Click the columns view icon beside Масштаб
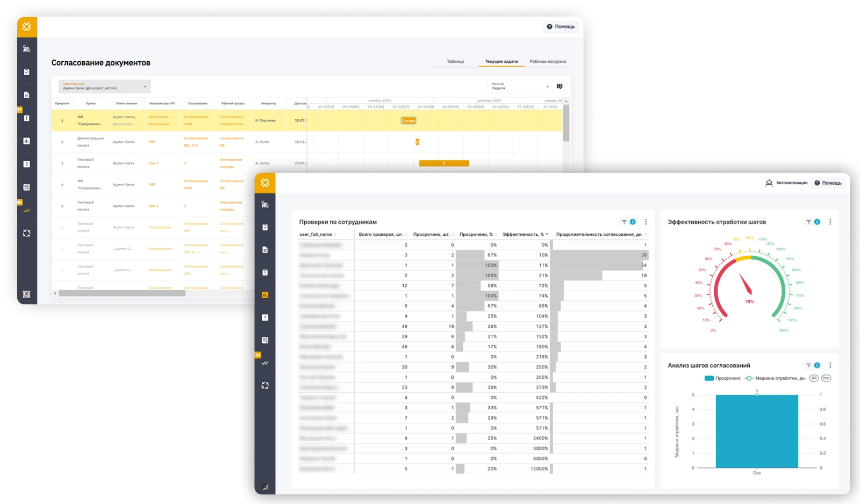 point(560,87)
